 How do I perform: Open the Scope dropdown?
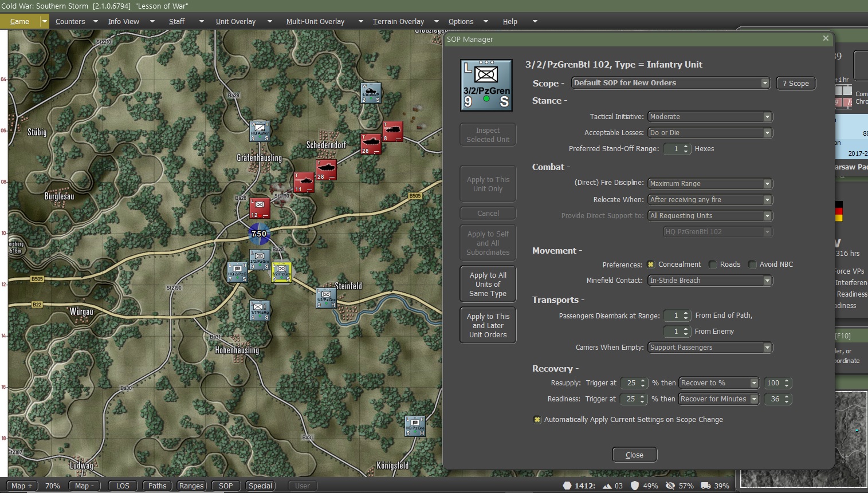670,83
